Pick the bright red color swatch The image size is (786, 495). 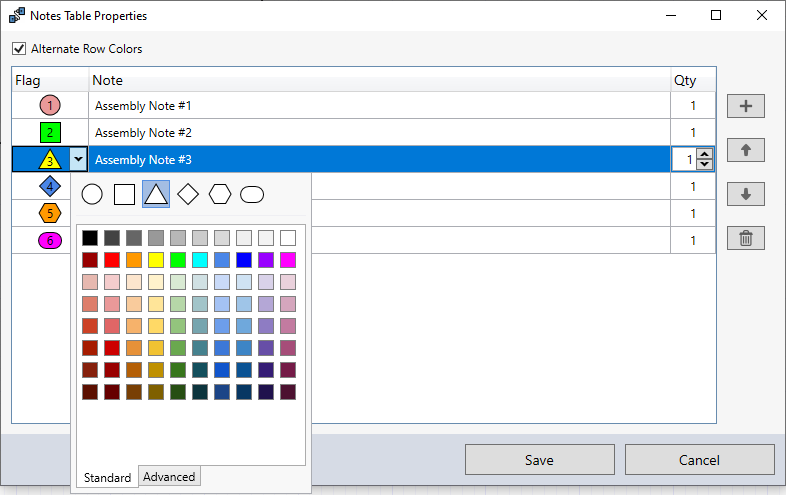[112, 260]
